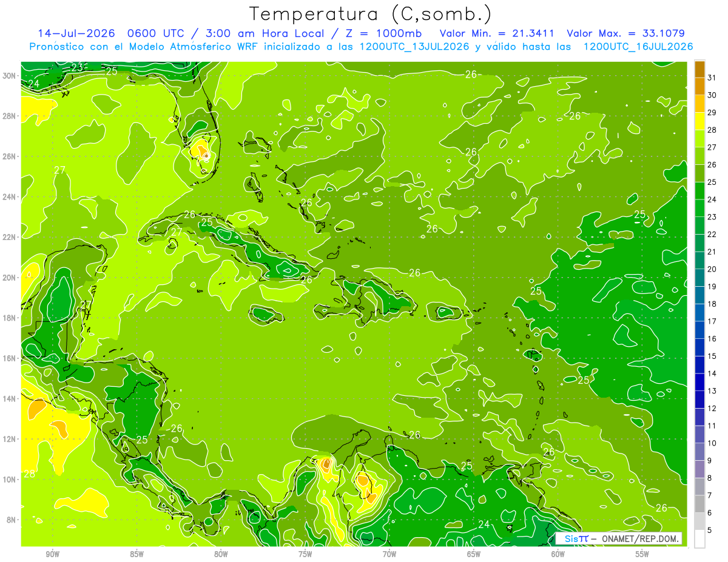The height and width of the screenshot is (562, 728).
Task: Click yellow legend swatch between 28 and 29
Action: [x=699, y=121]
